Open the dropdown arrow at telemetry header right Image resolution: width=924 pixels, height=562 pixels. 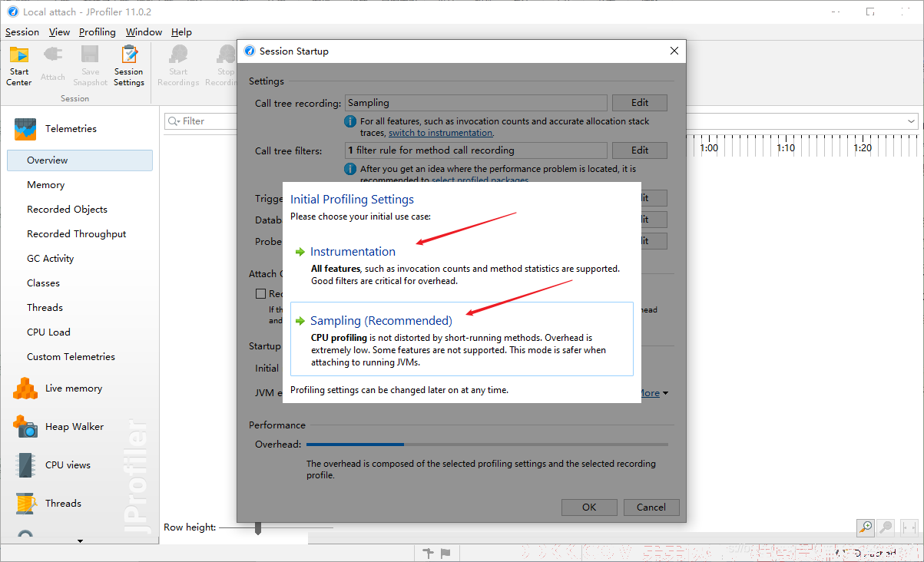pos(912,121)
